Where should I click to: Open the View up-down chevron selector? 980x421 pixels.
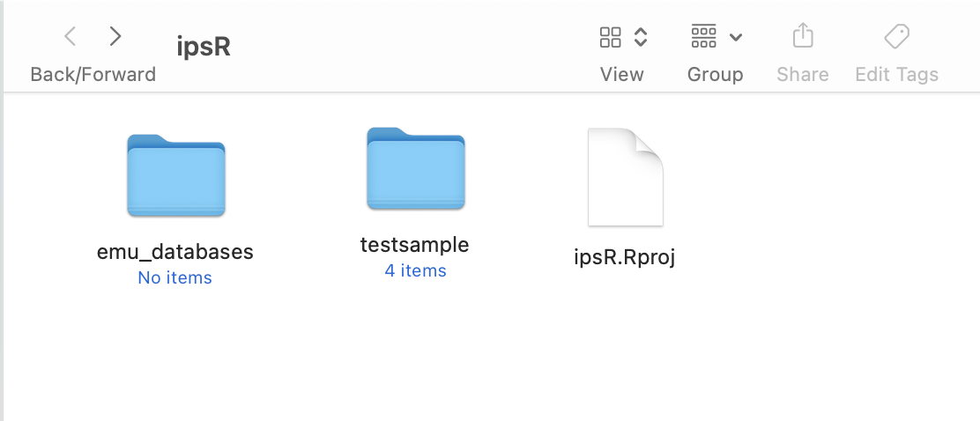point(642,37)
